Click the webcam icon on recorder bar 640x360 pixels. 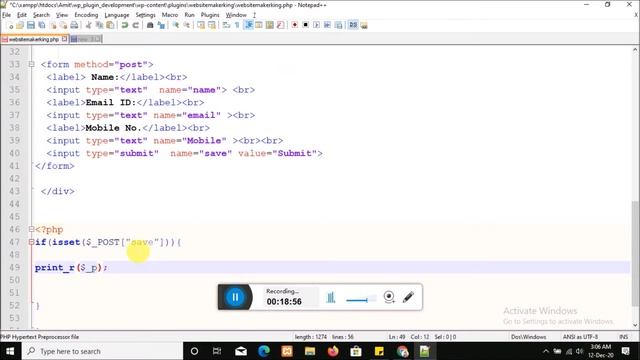[x=389, y=297]
